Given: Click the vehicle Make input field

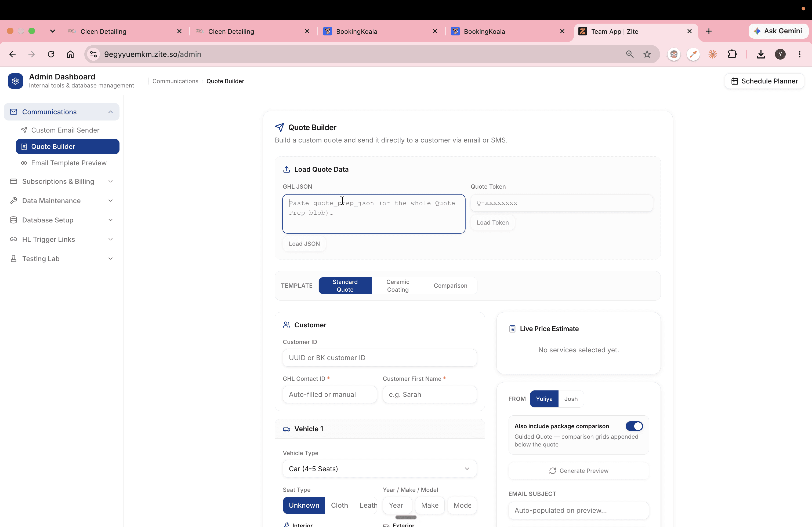Looking at the screenshot, I should click(x=430, y=506).
